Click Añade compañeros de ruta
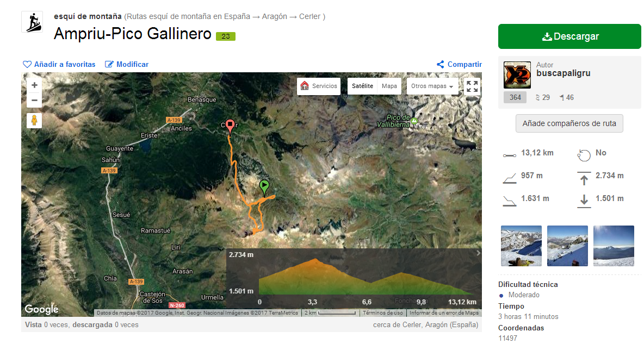This screenshot has height=344, width=644. (569, 123)
